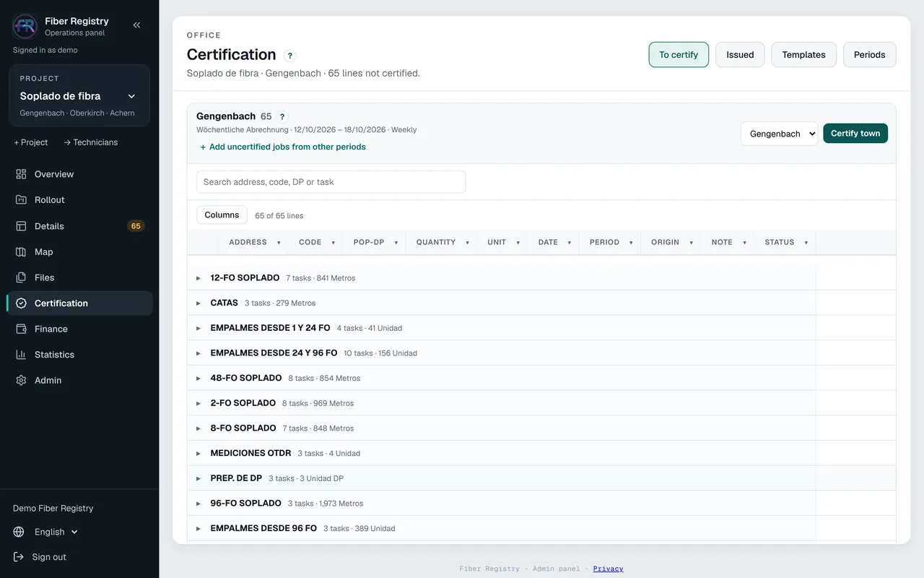Switch to the To certify tab
Screen dimensions: 924x578
point(679,55)
